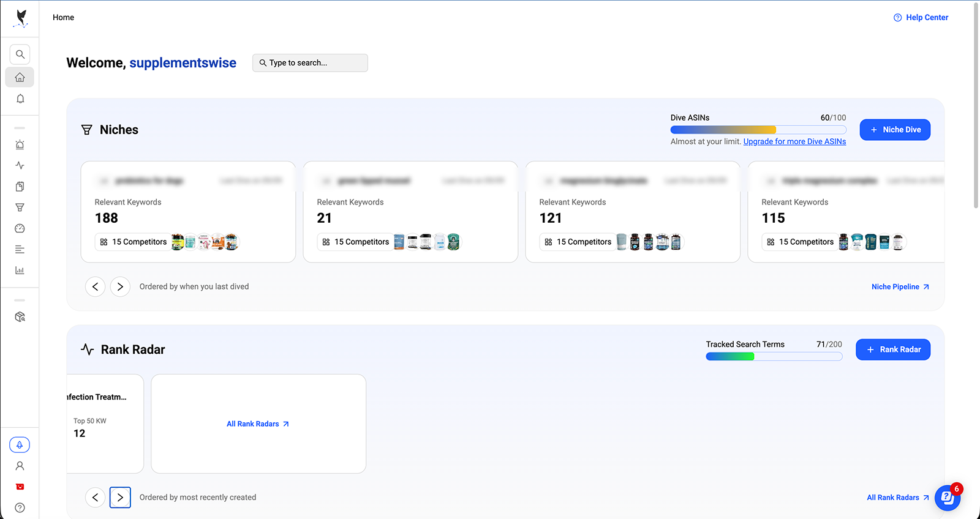Open niche card with 188 relevant keywords
The width and height of the screenshot is (980, 519).
point(188,212)
